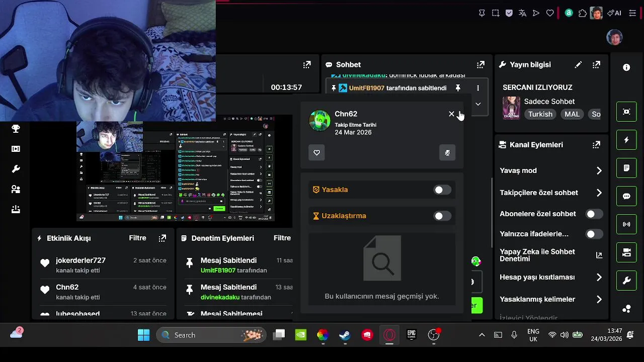Open Filtre in Denetim Eylemleri panel
Image resolution: width=644 pixels, height=362 pixels.
click(282, 238)
